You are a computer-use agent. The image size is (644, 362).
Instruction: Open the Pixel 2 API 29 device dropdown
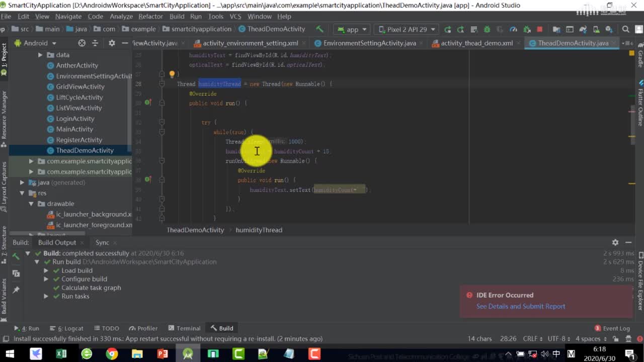(407, 29)
